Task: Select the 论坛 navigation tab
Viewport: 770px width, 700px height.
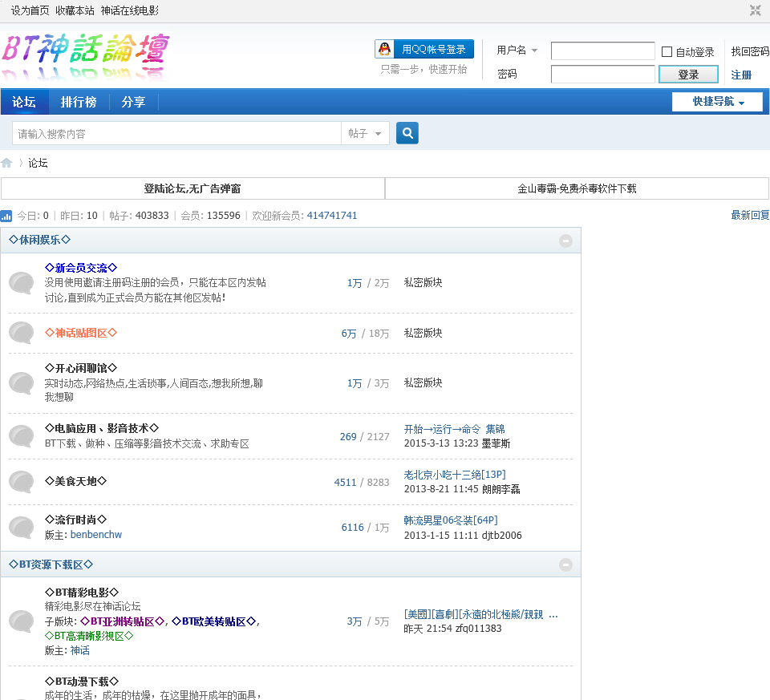Action: 24,102
